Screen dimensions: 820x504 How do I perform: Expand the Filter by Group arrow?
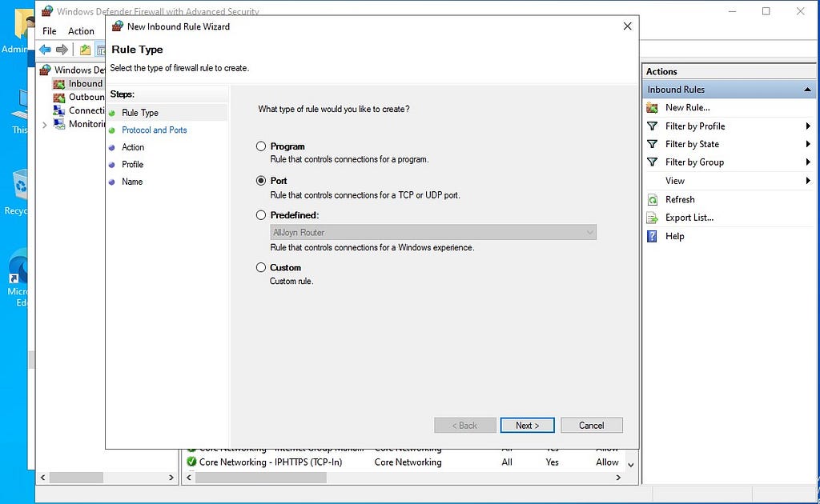click(x=808, y=162)
